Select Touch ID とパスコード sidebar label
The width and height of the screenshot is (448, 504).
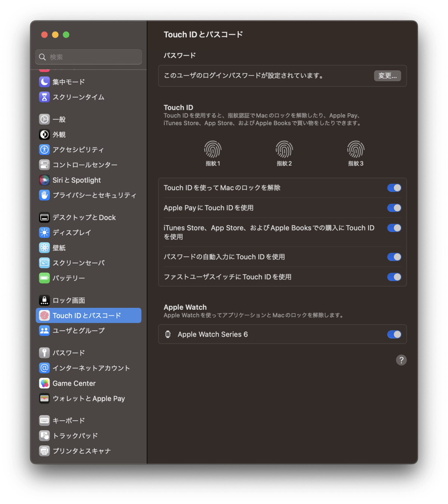[87, 316]
